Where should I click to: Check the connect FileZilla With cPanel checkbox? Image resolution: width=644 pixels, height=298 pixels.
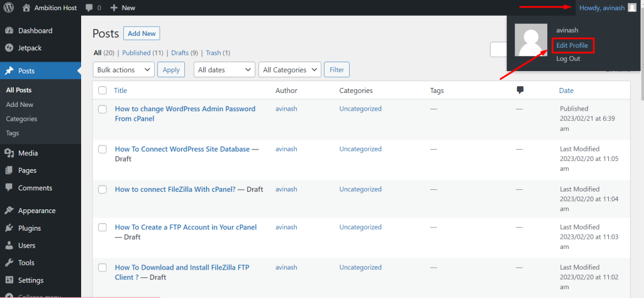coord(103,190)
